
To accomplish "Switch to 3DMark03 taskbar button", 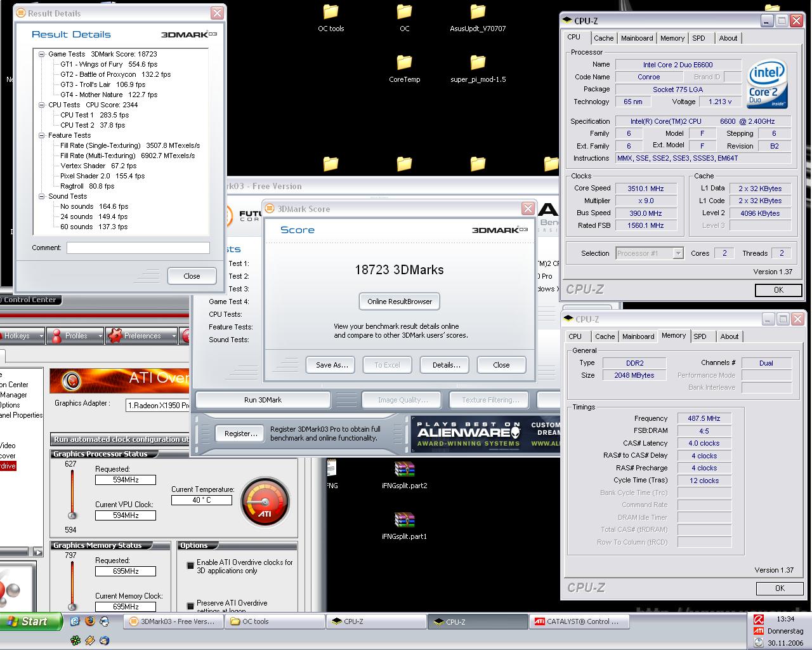I will click(173, 622).
